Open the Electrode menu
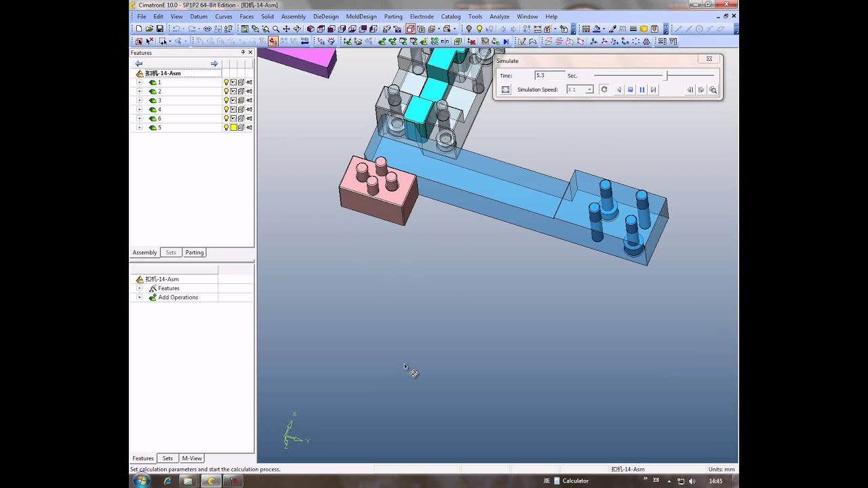The width and height of the screenshot is (868, 488). coord(421,16)
